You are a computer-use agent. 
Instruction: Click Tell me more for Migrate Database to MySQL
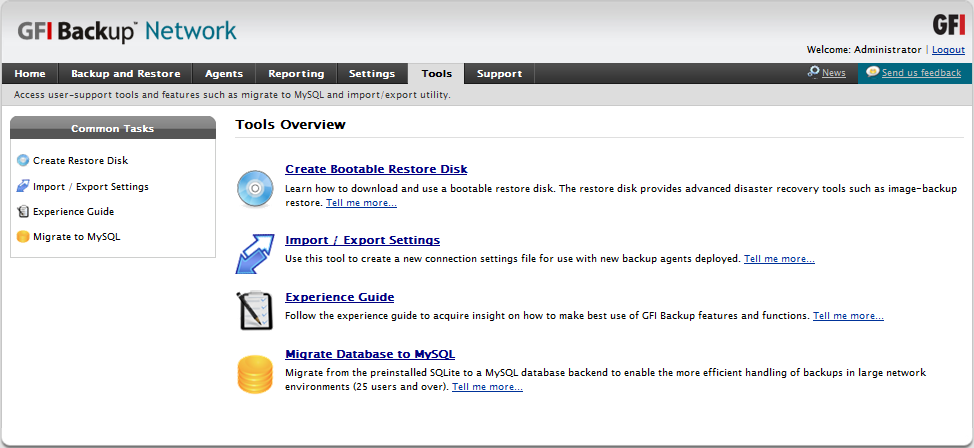pyautogui.click(x=487, y=386)
